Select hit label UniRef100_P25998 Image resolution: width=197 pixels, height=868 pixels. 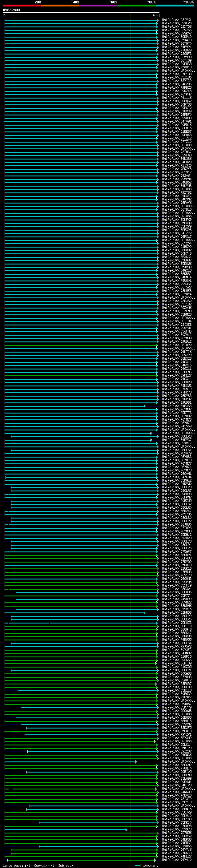pyautogui.click(x=176, y=57)
